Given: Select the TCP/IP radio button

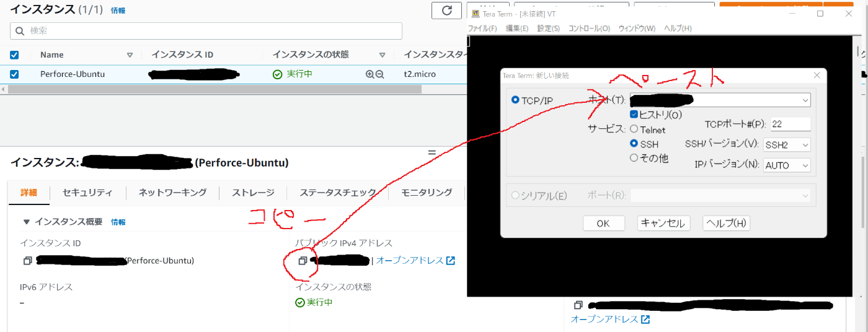Looking at the screenshot, I should (515, 100).
